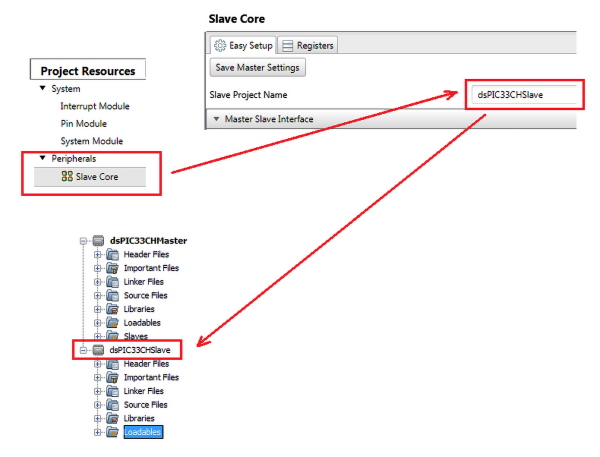The width and height of the screenshot is (600, 457).
Task: Collapse the System section in Project Resources
Action: click(x=42, y=89)
